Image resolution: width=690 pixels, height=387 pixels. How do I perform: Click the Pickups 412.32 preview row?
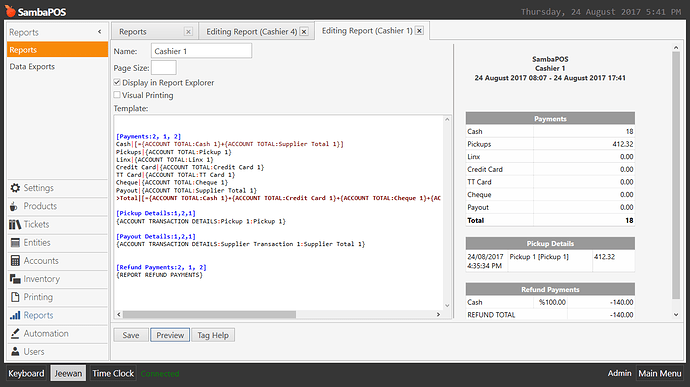pos(550,144)
